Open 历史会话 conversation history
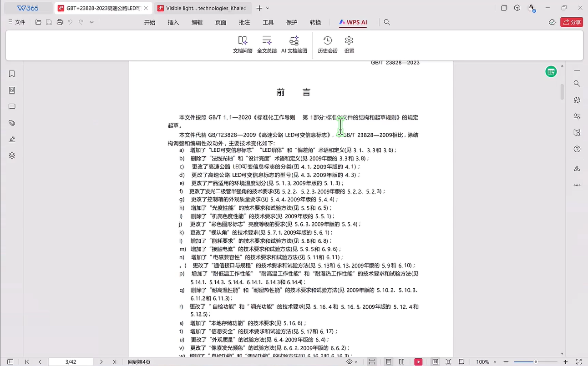This screenshot has height=366, width=588. [x=327, y=45]
